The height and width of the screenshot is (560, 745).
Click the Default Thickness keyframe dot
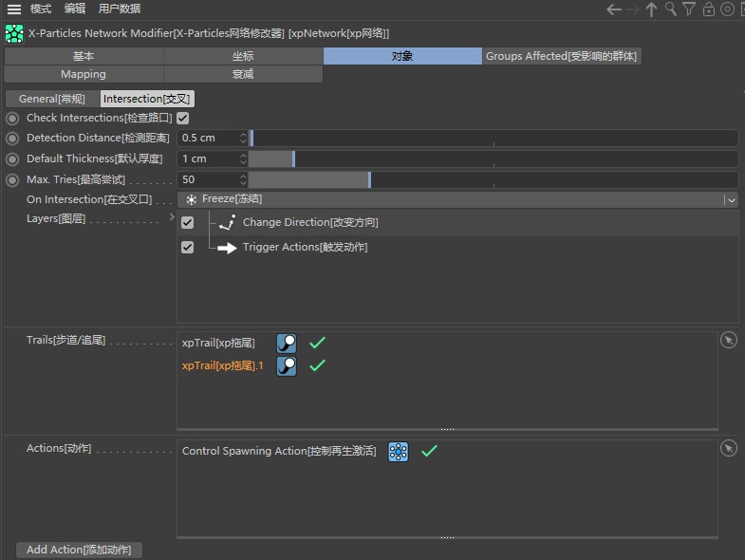(12, 159)
